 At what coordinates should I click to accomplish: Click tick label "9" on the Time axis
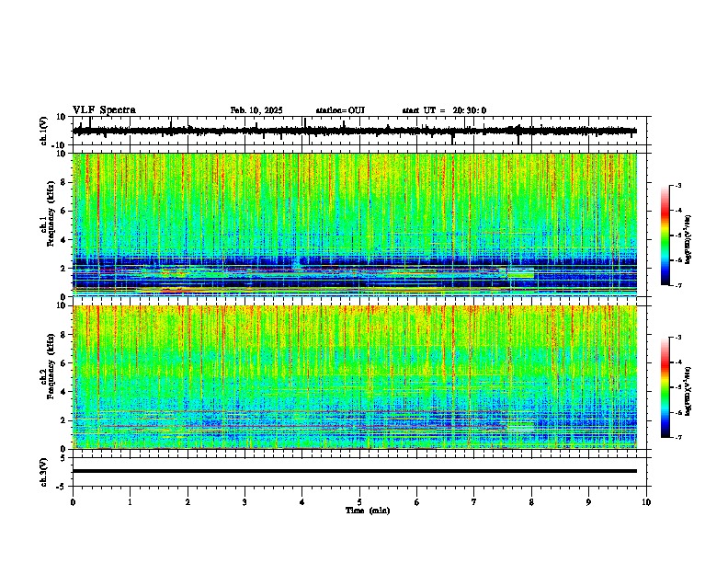pos(588,502)
